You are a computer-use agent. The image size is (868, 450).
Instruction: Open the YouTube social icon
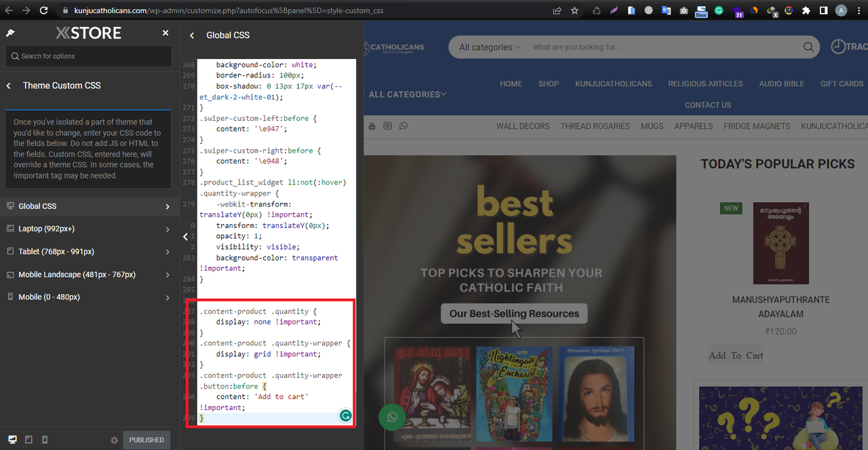372,126
